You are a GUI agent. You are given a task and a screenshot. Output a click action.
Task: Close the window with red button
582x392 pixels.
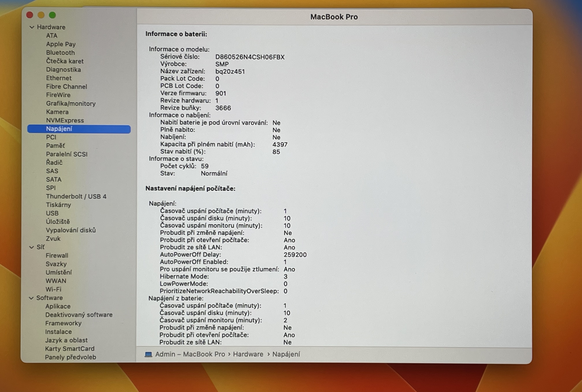point(30,15)
